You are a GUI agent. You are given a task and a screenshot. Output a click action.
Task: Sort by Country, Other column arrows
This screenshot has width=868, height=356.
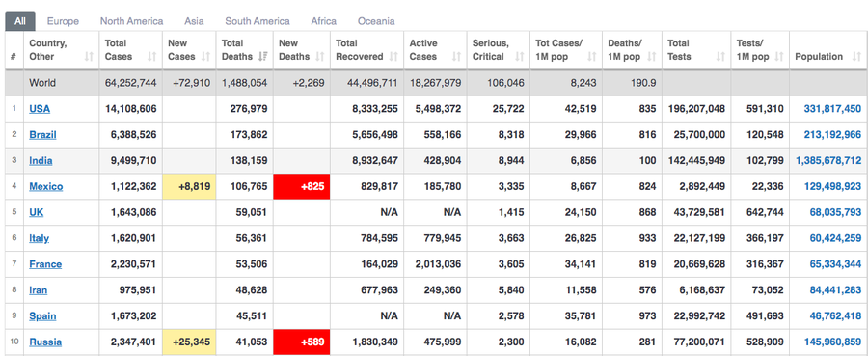point(89,57)
